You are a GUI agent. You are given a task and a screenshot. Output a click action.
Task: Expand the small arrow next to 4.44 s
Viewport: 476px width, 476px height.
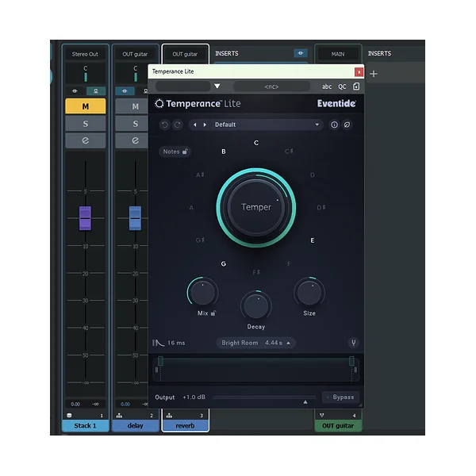click(289, 343)
